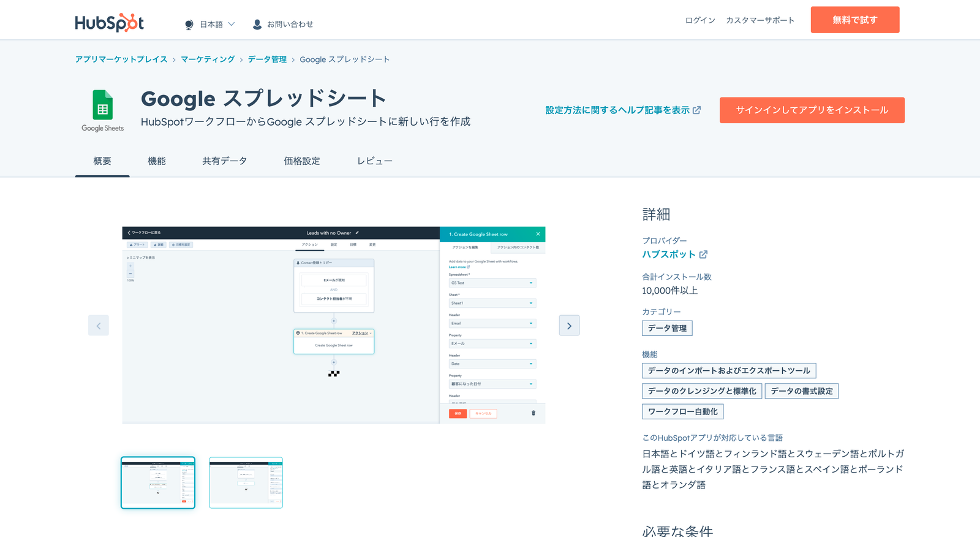Click the HubSpot logo

pyautogui.click(x=109, y=23)
